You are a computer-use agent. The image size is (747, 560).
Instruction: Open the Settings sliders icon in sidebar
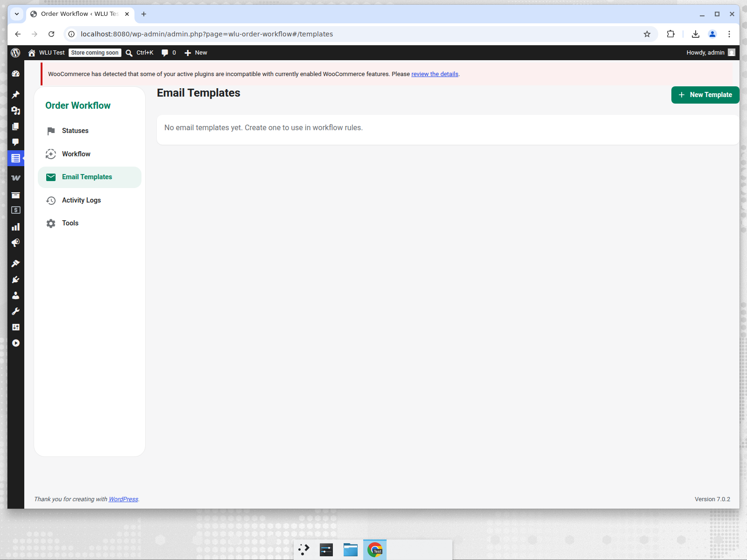coord(15,327)
